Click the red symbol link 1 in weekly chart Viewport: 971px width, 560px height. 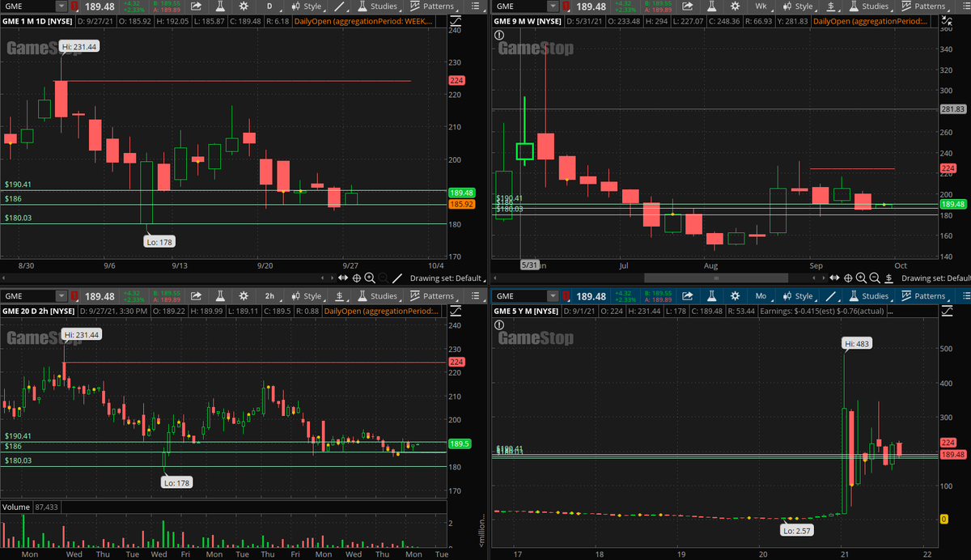566,6
